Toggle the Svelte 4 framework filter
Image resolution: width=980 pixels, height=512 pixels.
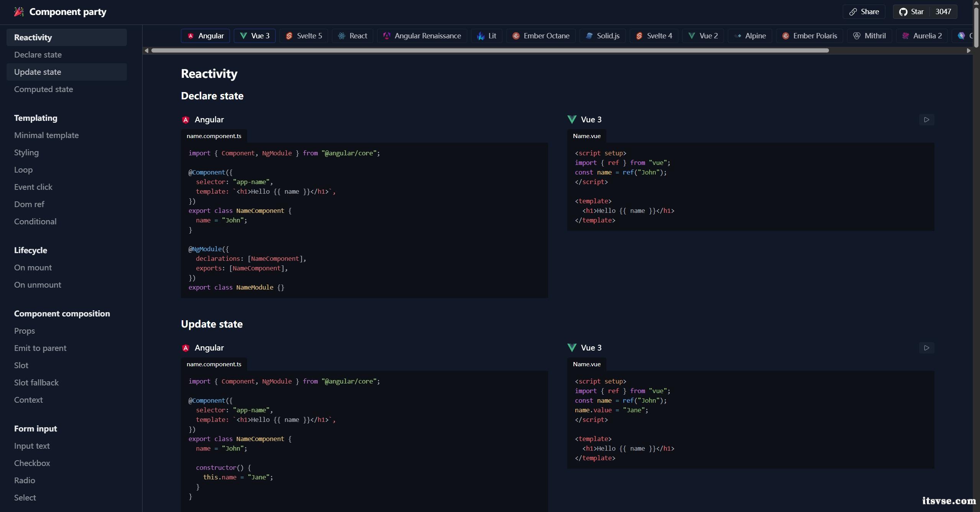(654, 36)
